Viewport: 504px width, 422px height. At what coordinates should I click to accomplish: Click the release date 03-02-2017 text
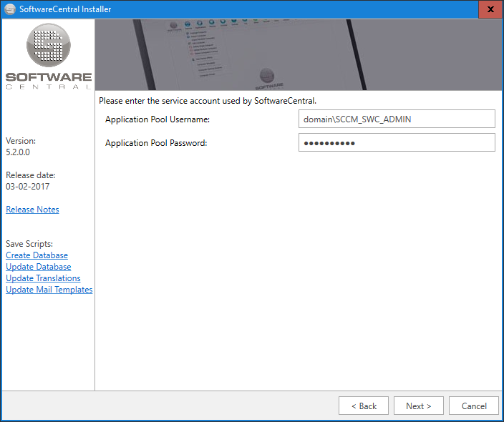click(28, 187)
